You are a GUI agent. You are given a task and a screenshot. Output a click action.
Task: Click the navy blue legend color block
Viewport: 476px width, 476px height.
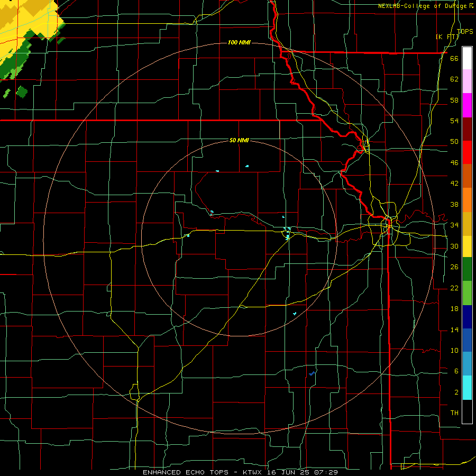coord(467,317)
